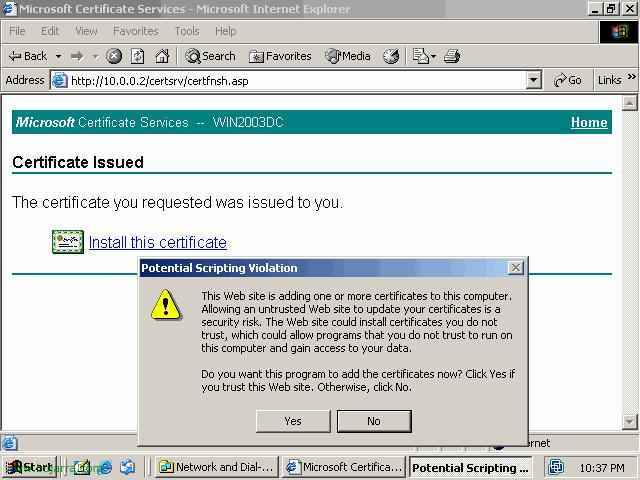Click the IE title bar icon

[9, 9]
